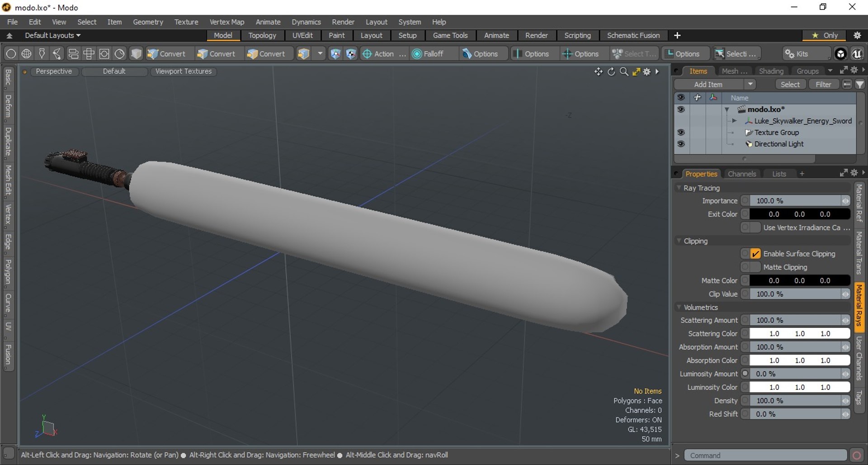Click the Viewport Textures button
Viewport: 868px width, 465px height.
tap(184, 71)
